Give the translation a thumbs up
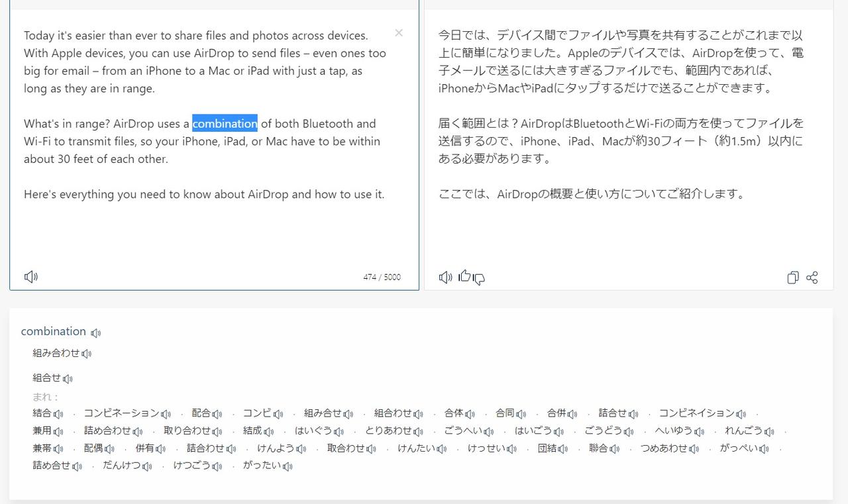 click(x=464, y=276)
